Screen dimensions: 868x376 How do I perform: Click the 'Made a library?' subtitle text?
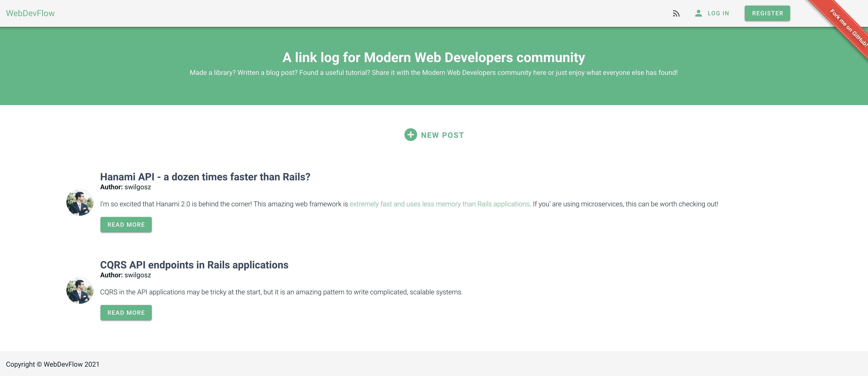[434, 73]
